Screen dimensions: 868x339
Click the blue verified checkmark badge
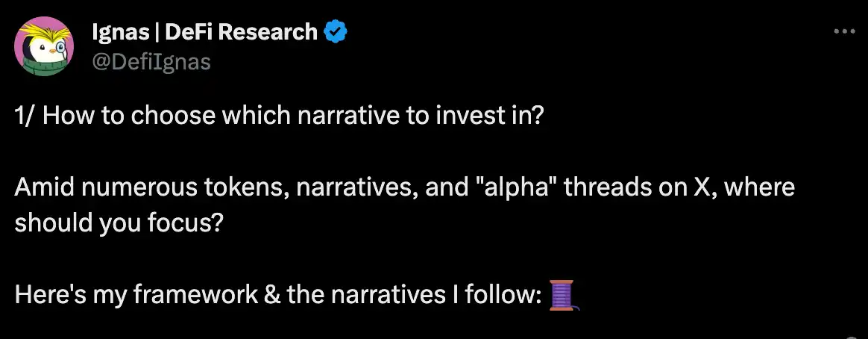(336, 32)
